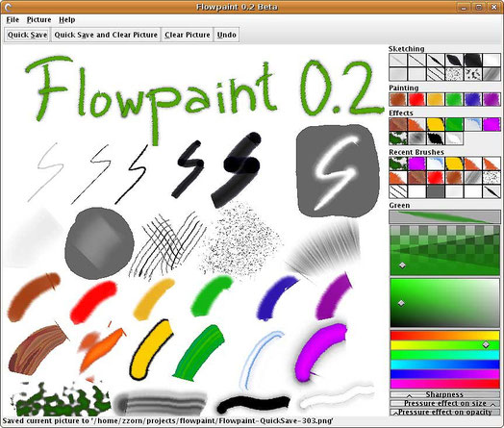Image resolution: width=504 pixels, height=428 pixels.
Task: Click the Recent Brushes section label
Action: point(416,152)
